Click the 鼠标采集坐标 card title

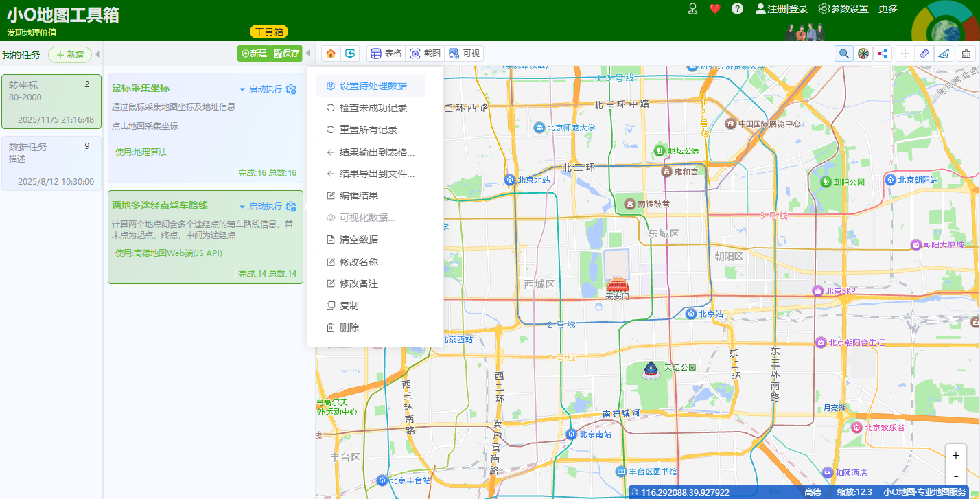coord(141,89)
